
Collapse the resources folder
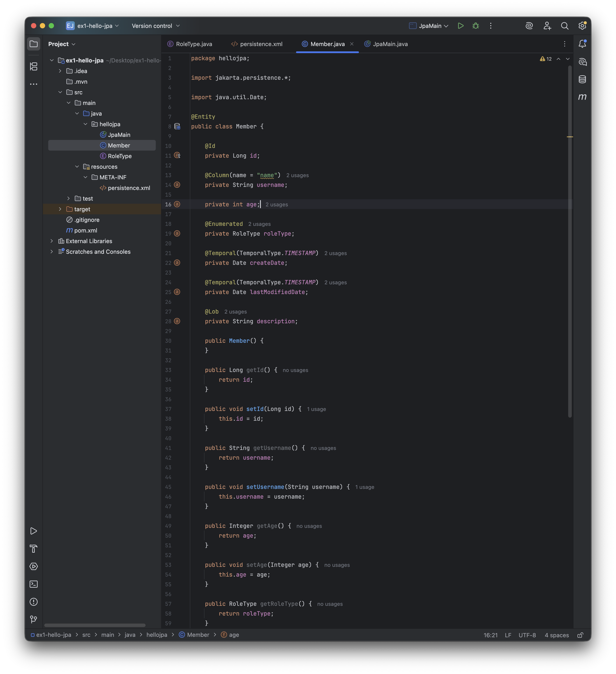pyautogui.click(x=77, y=167)
